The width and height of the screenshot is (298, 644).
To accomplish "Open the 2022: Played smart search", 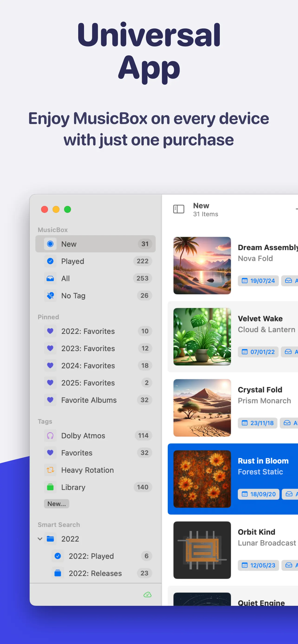I will (x=95, y=556).
